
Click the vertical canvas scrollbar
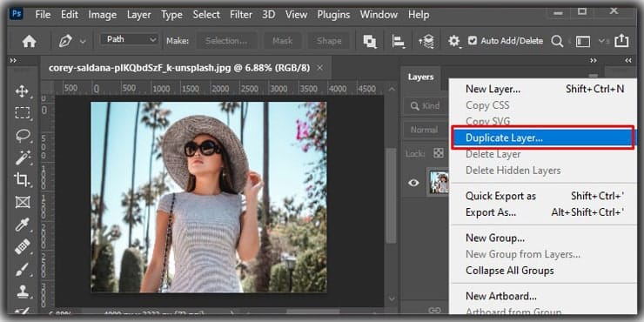(x=391, y=196)
